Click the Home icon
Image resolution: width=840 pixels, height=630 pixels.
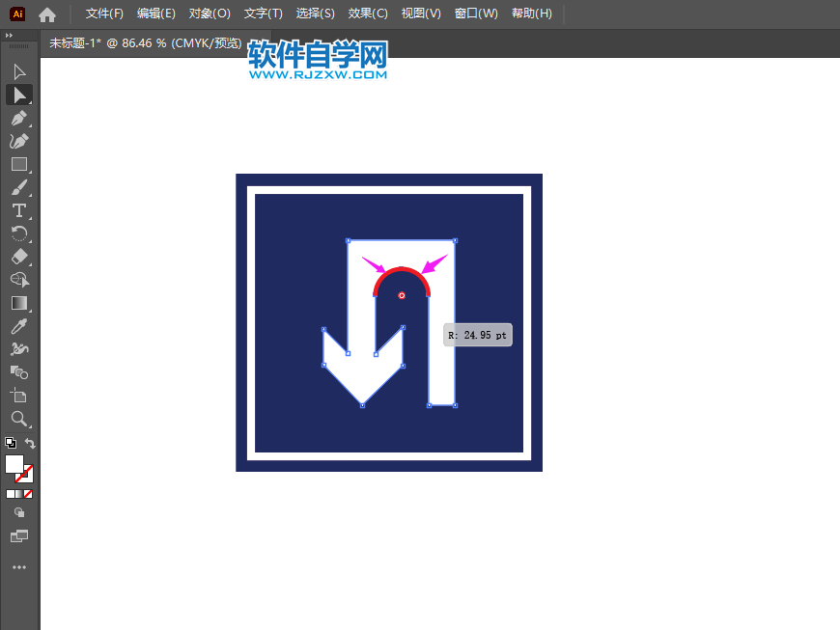(47, 15)
